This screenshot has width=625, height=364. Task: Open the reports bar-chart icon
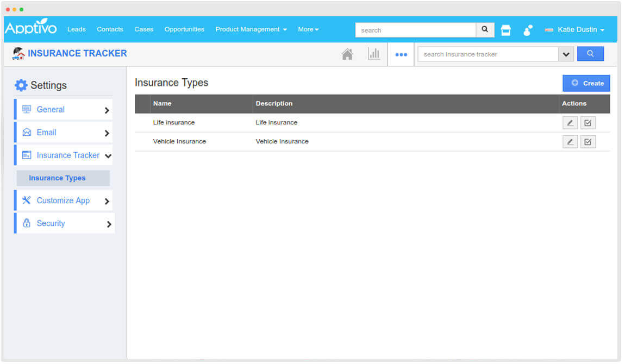click(x=374, y=54)
